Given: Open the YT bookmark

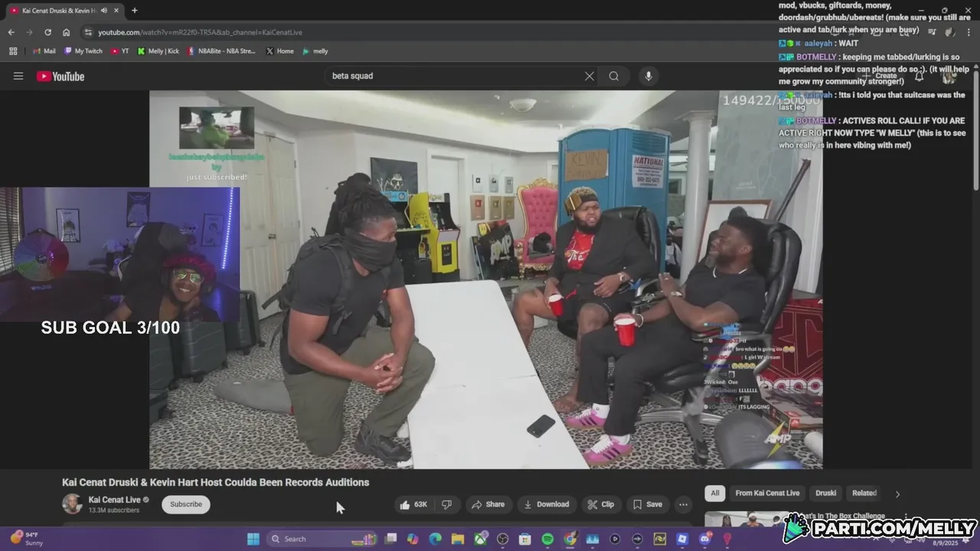Looking at the screenshot, I should (120, 51).
